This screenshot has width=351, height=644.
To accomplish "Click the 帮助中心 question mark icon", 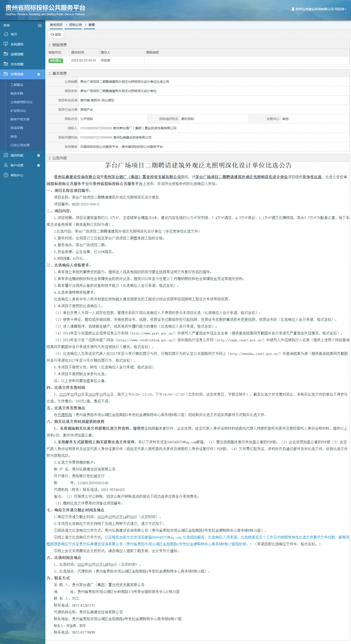I will [6, 175].
